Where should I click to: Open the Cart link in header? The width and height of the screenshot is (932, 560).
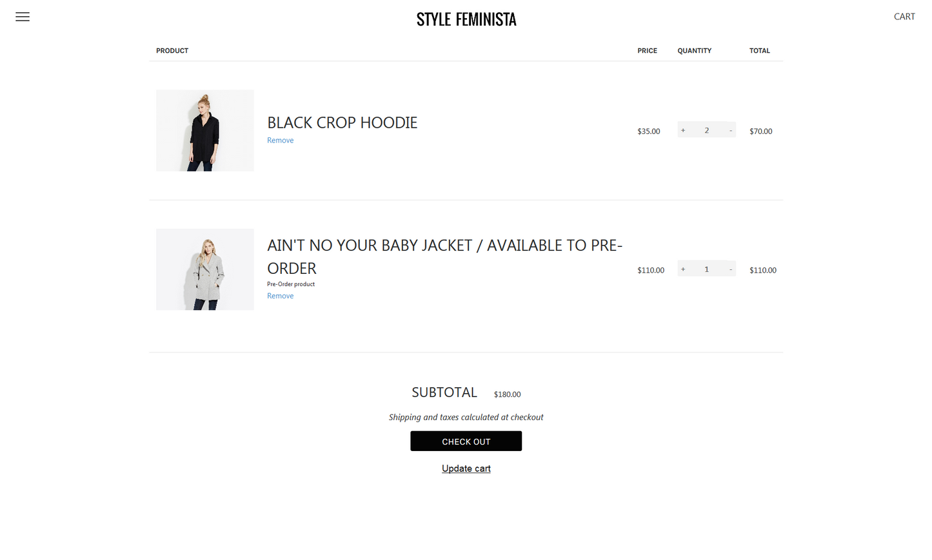(x=904, y=17)
